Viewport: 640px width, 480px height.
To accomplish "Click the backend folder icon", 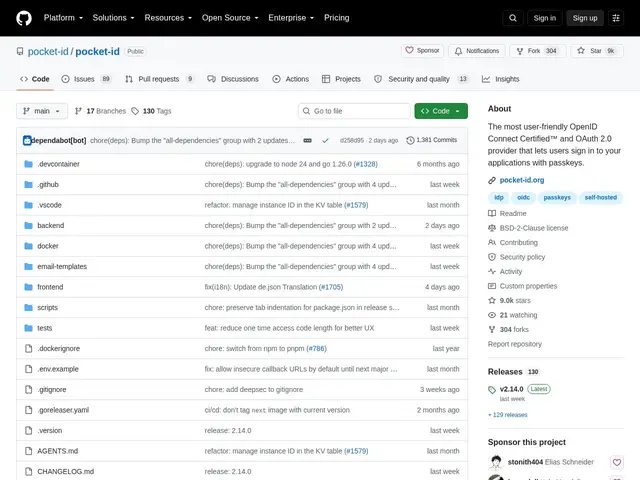I will coord(28,225).
